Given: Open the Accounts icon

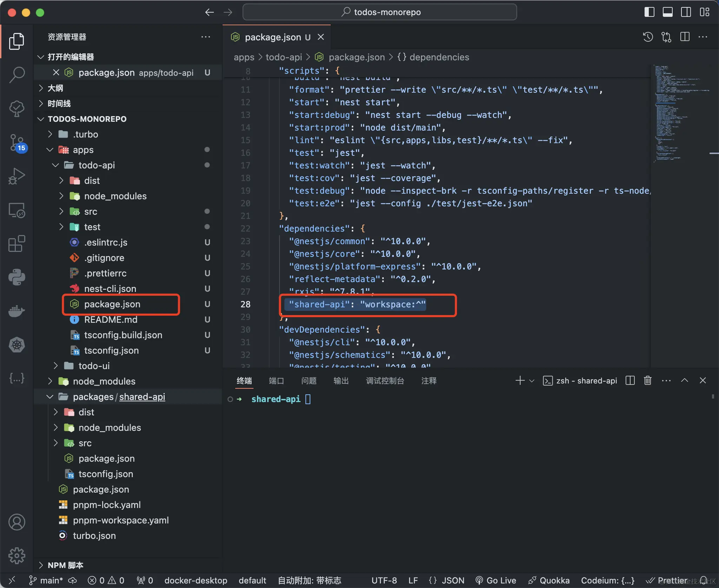Looking at the screenshot, I should click(17, 522).
